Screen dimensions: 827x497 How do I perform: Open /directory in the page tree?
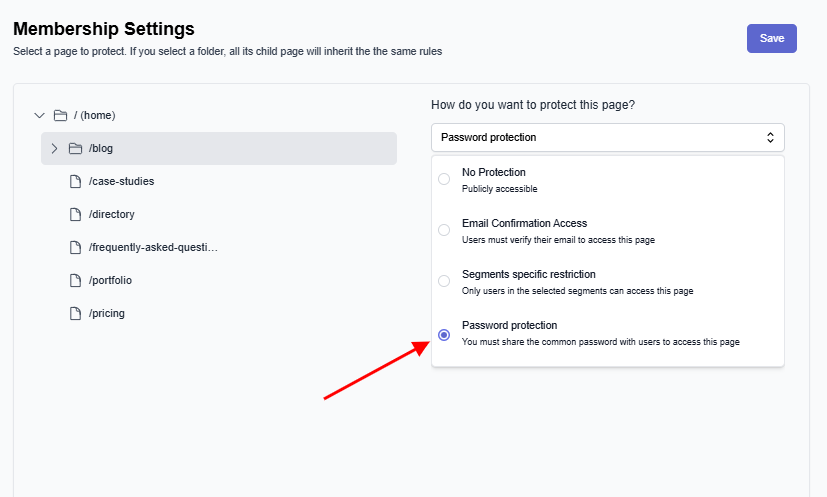111,214
